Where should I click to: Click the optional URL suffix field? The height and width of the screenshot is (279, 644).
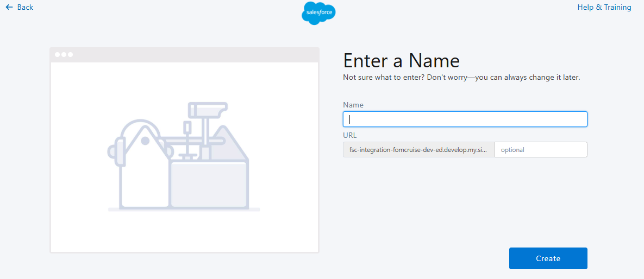point(540,150)
